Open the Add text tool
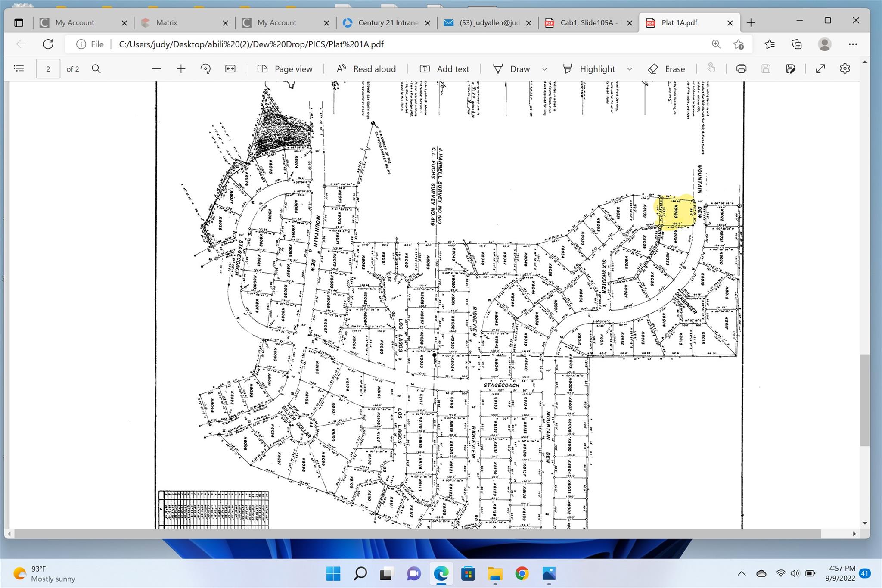 coord(444,69)
